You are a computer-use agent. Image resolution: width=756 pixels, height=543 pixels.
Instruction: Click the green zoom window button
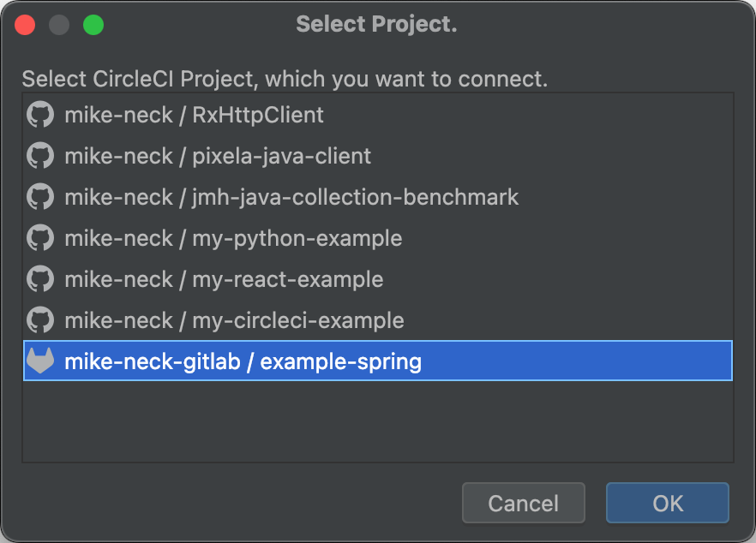93,25
